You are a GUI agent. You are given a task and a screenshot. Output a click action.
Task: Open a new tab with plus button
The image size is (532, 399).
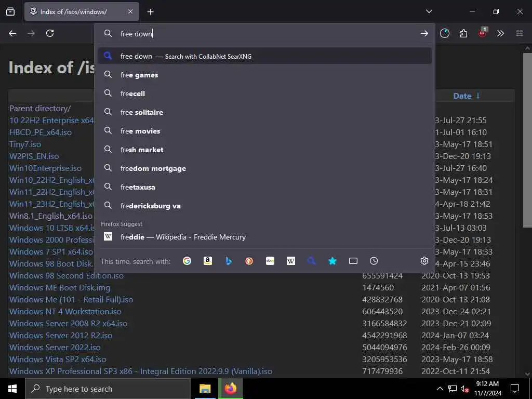click(150, 12)
